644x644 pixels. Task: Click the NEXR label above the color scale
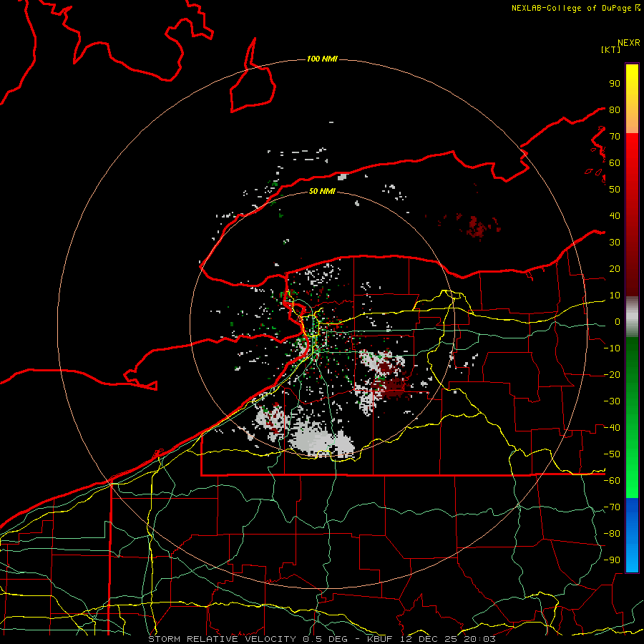(x=628, y=43)
